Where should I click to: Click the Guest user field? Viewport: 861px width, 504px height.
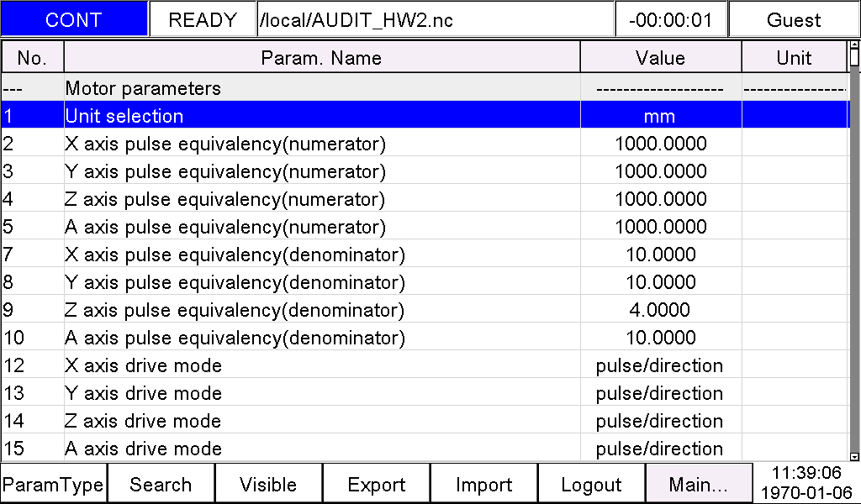(x=794, y=20)
